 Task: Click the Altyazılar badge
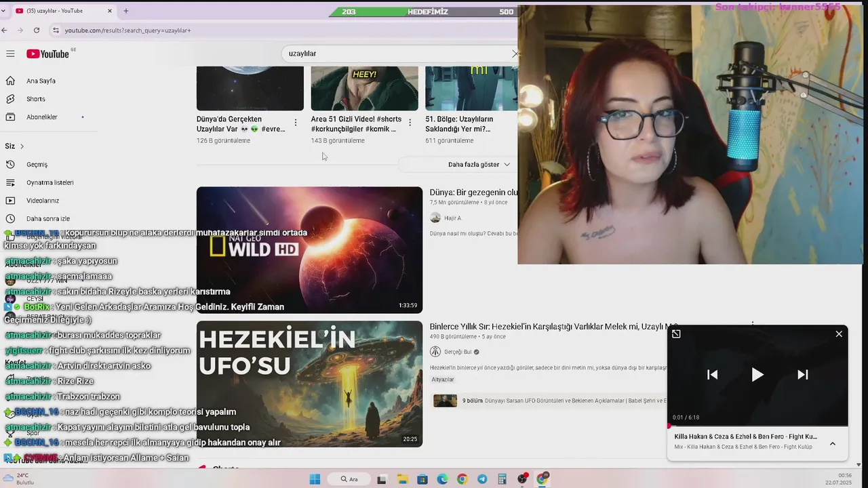[443, 380]
